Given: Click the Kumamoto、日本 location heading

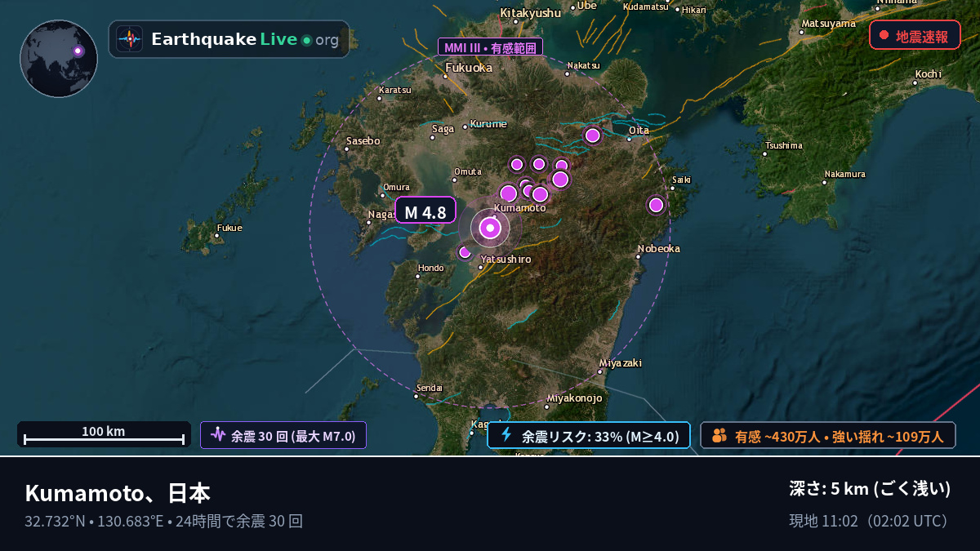Looking at the screenshot, I should tap(118, 493).
